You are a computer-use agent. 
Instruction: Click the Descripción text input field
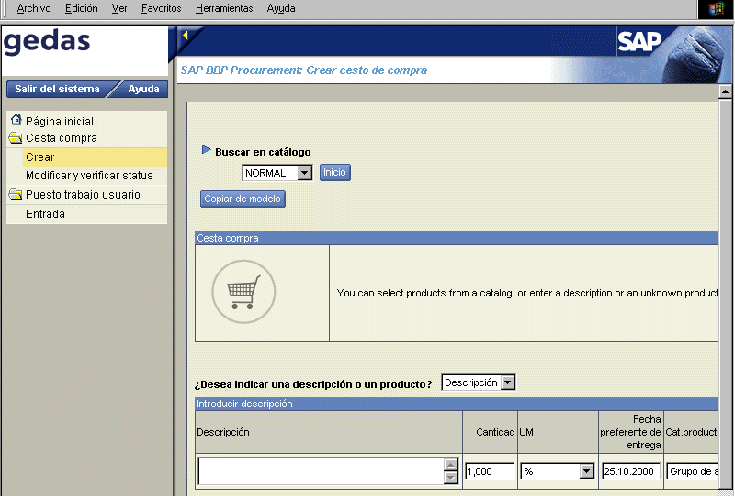pos(320,470)
